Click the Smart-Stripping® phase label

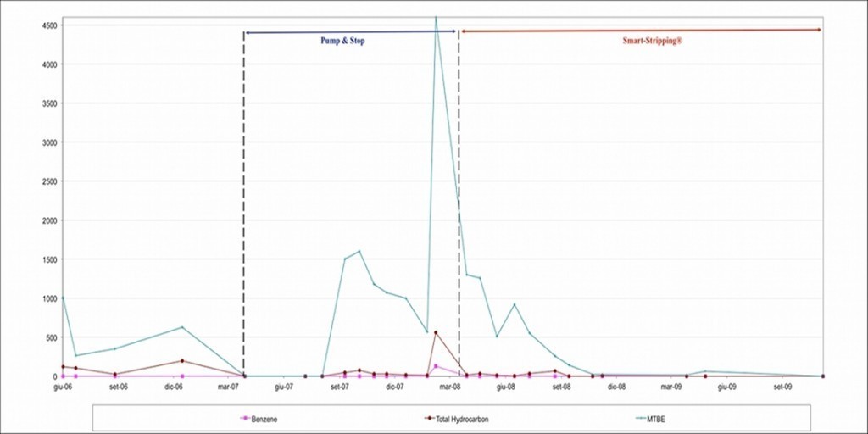point(647,41)
